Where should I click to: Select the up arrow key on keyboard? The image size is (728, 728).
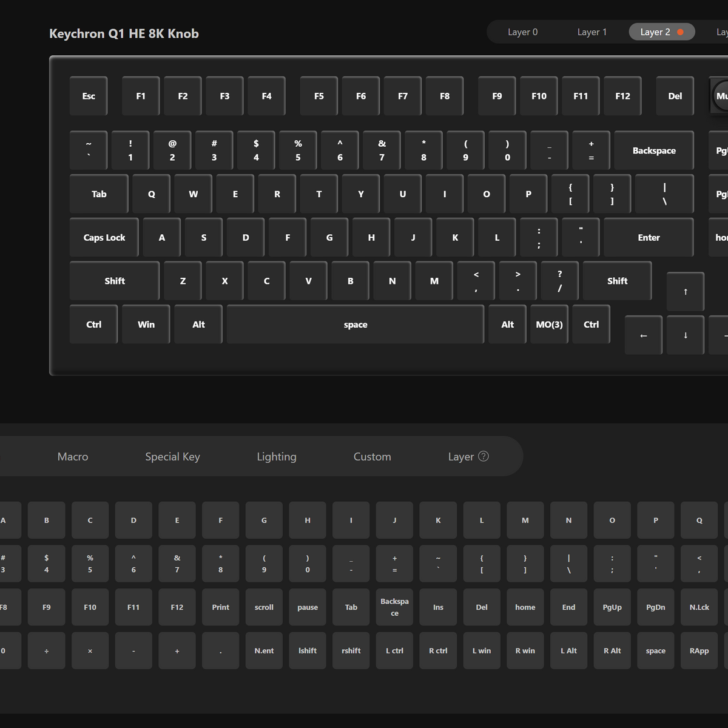[685, 292]
